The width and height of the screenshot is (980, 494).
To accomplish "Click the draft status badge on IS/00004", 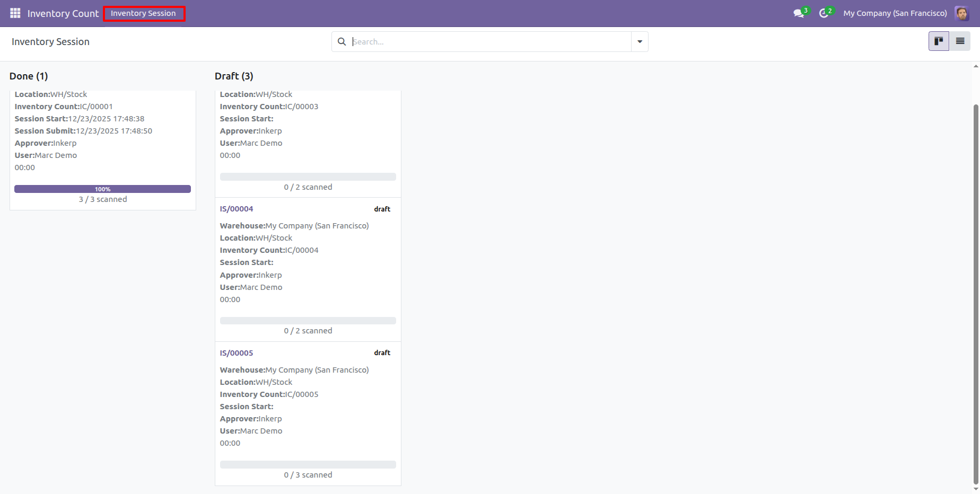I will pyautogui.click(x=382, y=209).
